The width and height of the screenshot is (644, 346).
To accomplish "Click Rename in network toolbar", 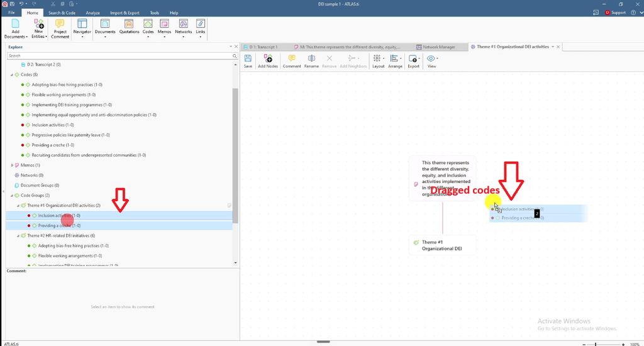I will [311, 61].
